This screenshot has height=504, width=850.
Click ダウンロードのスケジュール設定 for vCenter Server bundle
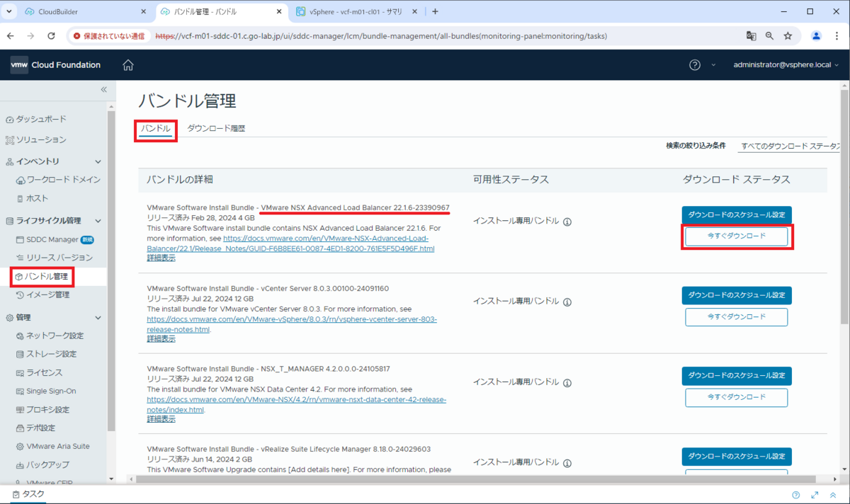pos(737,295)
